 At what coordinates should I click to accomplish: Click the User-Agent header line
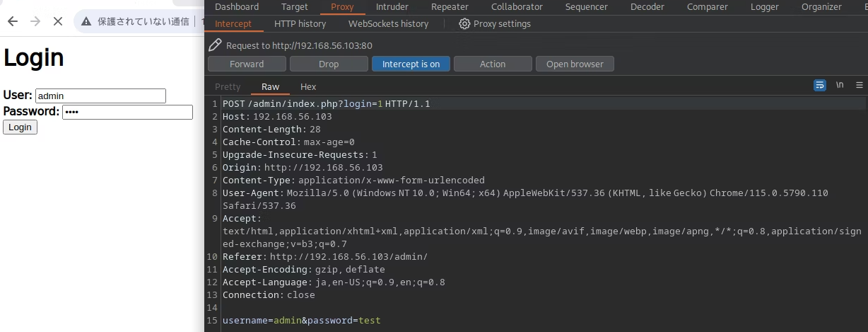[x=525, y=199]
